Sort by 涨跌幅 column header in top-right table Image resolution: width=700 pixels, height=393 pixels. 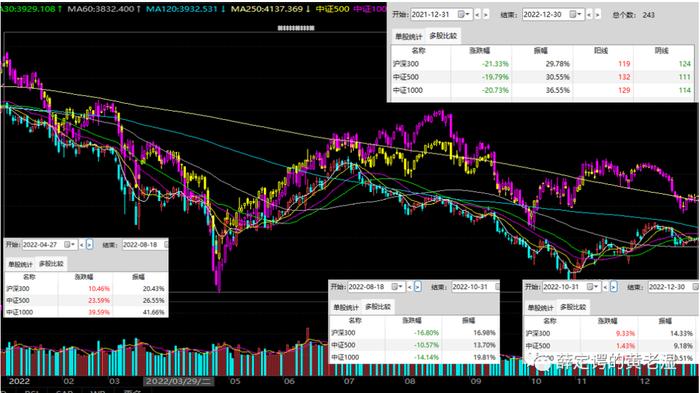[480, 51]
